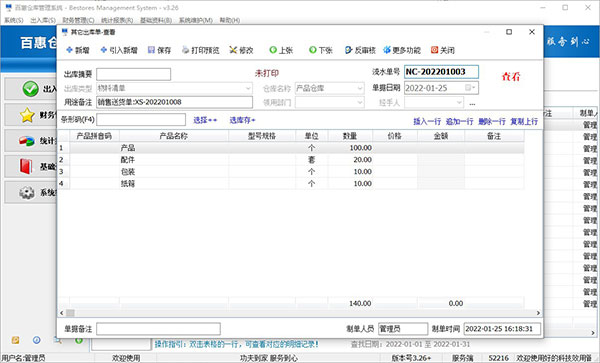Click the 修改 edit icon

pos(233,50)
